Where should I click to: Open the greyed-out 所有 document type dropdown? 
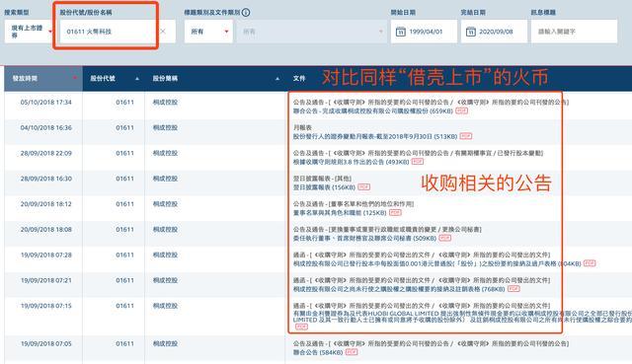point(312,32)
